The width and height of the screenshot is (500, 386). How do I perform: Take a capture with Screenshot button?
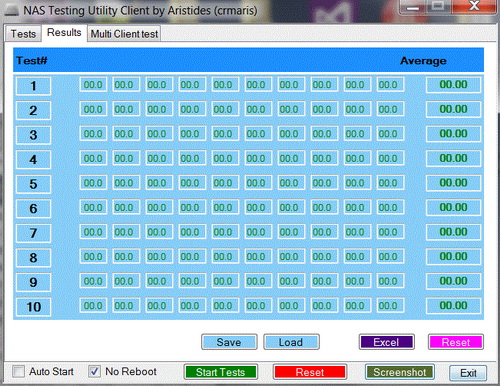point(400,372)
